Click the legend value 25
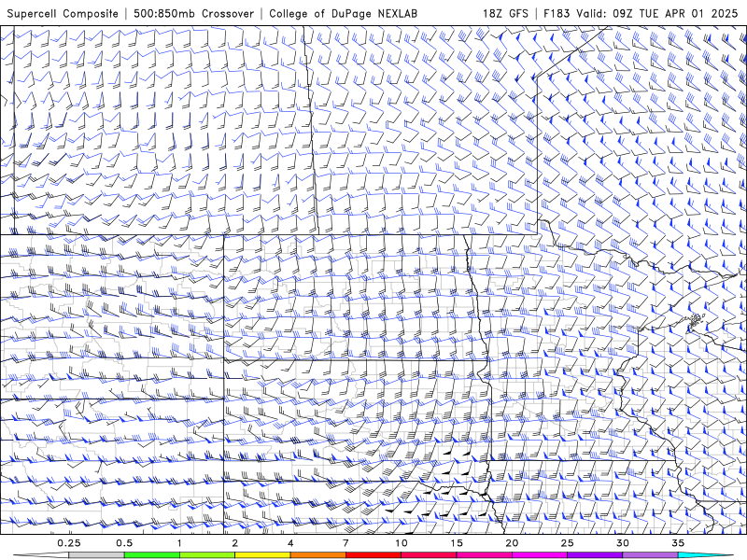 click(567, 543)
